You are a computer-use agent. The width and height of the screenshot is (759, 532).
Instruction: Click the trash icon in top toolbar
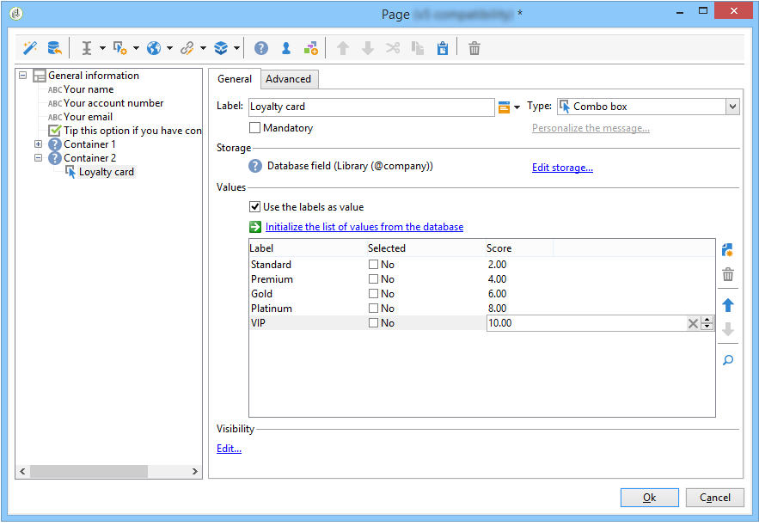pyautogui.click(x=474, y=48)
